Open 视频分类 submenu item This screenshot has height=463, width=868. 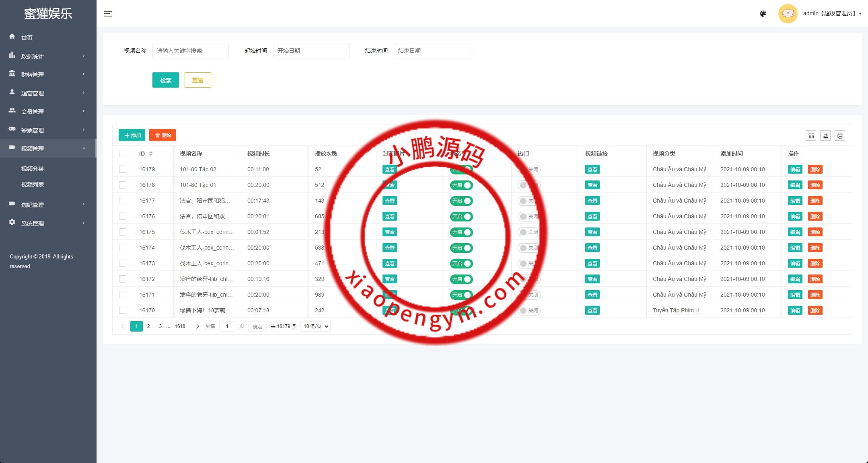pos(33,169)
